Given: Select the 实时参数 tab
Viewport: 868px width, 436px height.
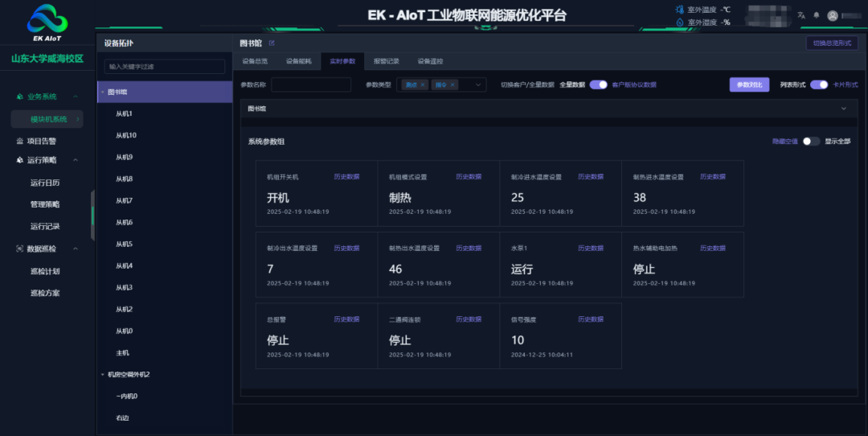Looking at the screenshot, I should (342, 61).
